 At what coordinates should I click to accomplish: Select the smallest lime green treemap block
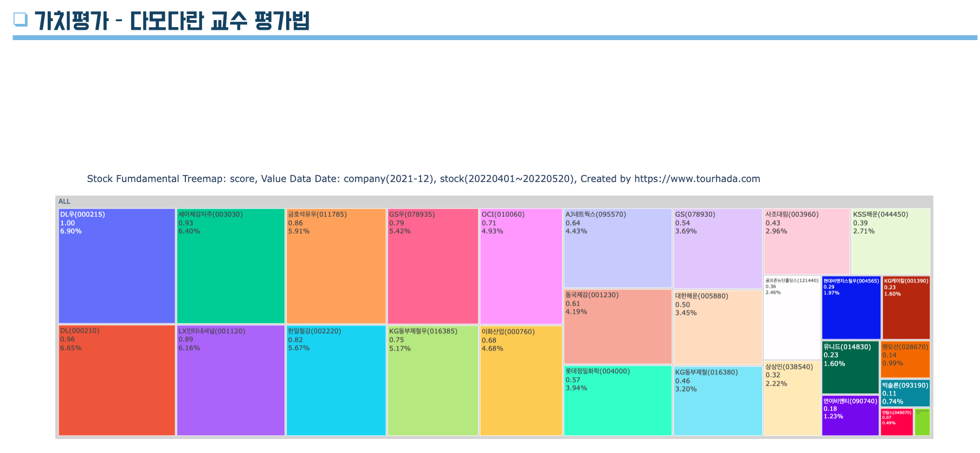(x=923, y=422)
